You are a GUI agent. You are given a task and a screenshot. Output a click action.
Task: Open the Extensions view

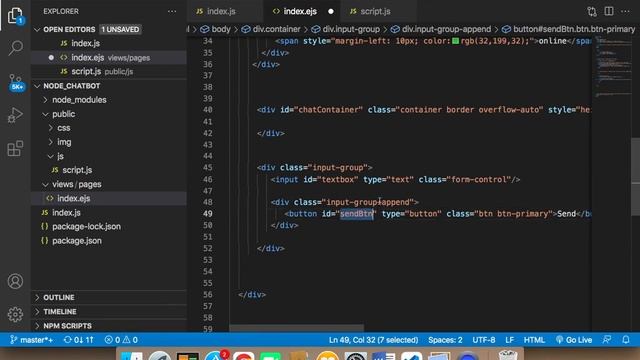pos(15,148)
